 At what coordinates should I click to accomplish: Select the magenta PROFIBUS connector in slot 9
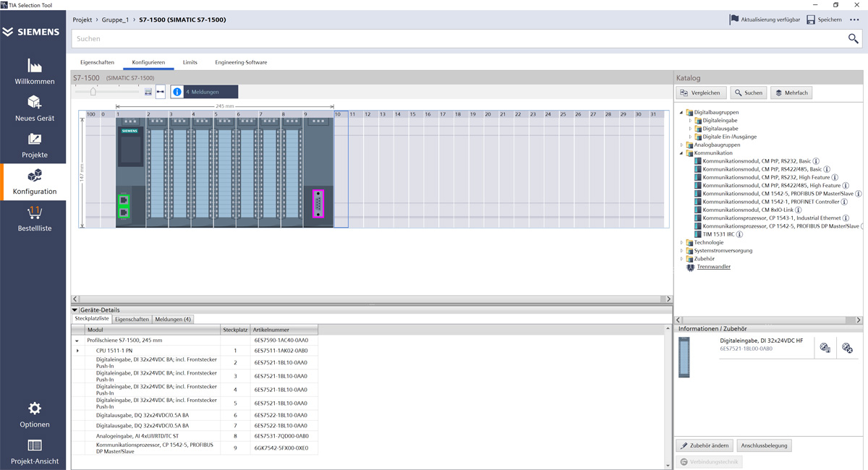pos(318,203)
